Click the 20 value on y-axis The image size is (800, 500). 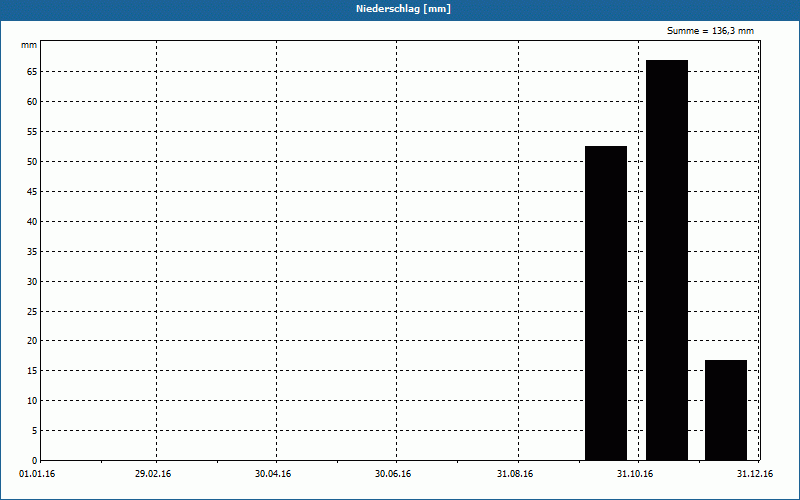(x=32, y=341)
